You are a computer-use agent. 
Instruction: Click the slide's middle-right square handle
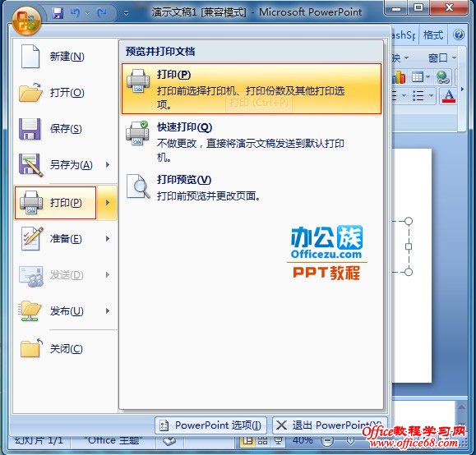point(409,246)
